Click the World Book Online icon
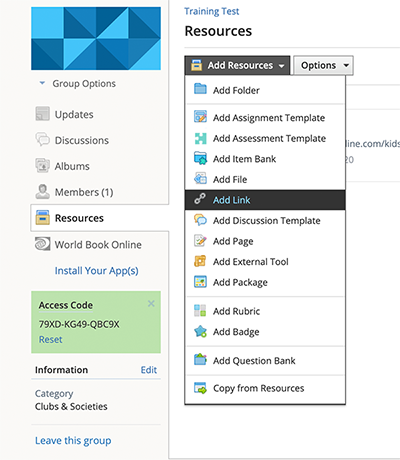 [x=43, y=244]
